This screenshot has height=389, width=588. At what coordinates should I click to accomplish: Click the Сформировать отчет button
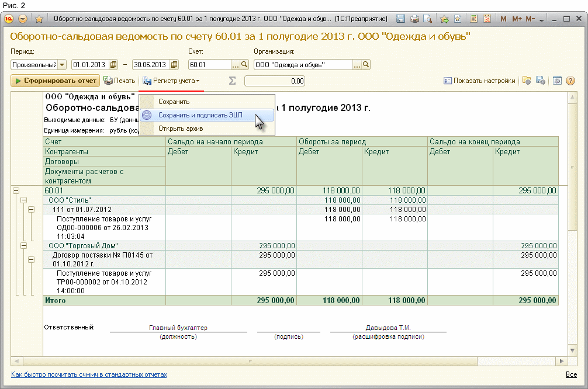click(55, 81)
